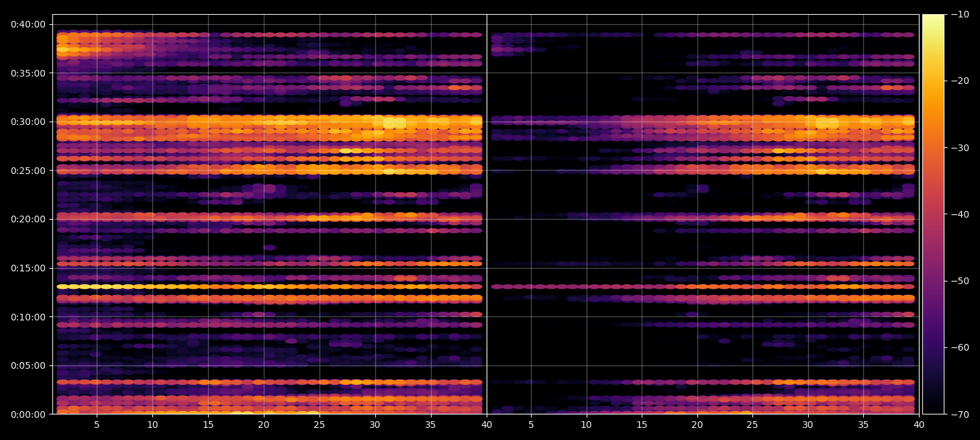The height and width of the screenshot is (440, 980).
Task: Select the 0:30:00 y-axis time label
Action: 28,122
